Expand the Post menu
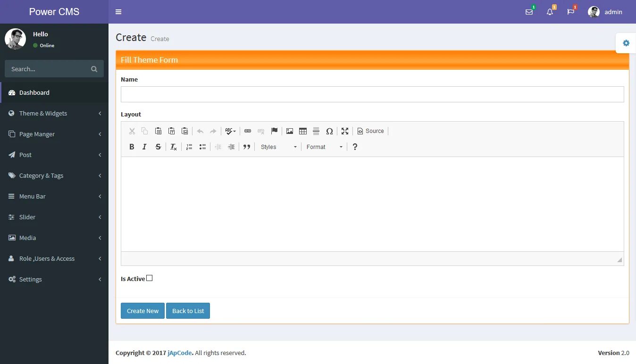Viewport: 636px width, 364px height. [54, 155]
